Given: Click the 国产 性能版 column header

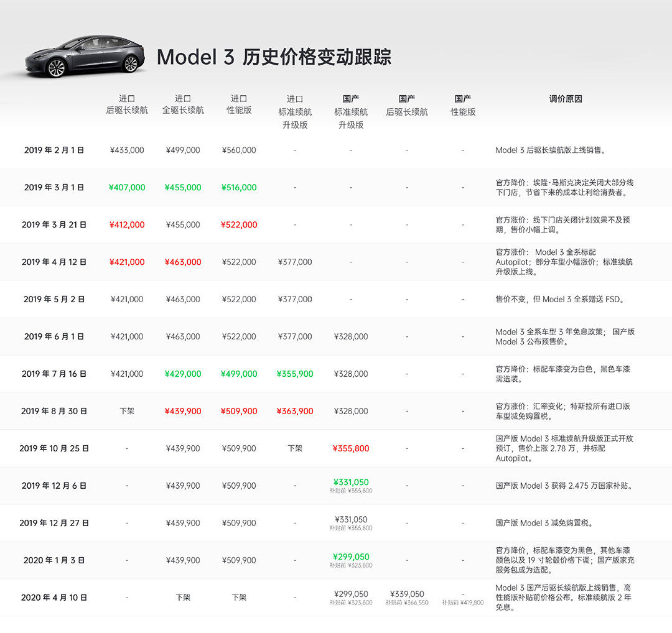Looking at the screenshot, I should 463,105.
